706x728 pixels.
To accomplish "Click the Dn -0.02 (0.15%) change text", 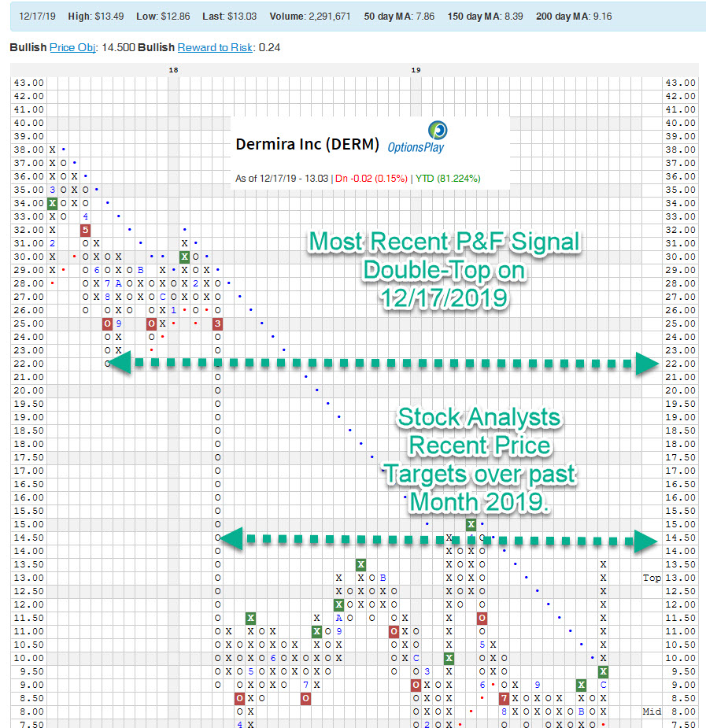I will 371,179.
